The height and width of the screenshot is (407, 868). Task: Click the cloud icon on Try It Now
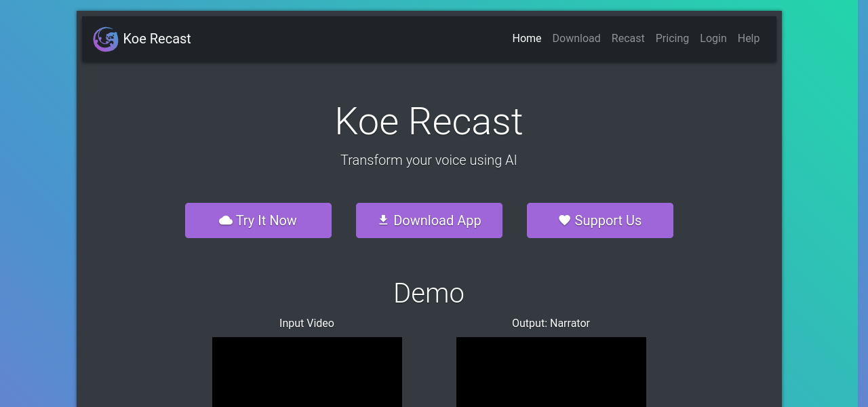click(x=226, y=220)
